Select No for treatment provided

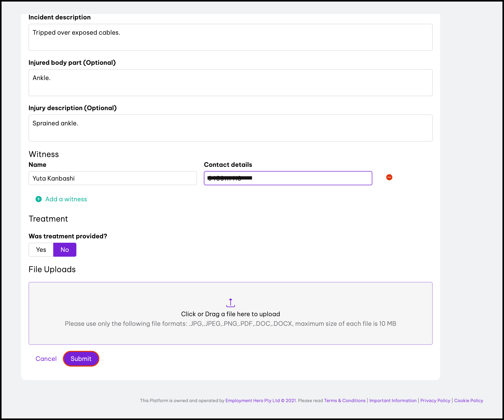tap(65, 250)
